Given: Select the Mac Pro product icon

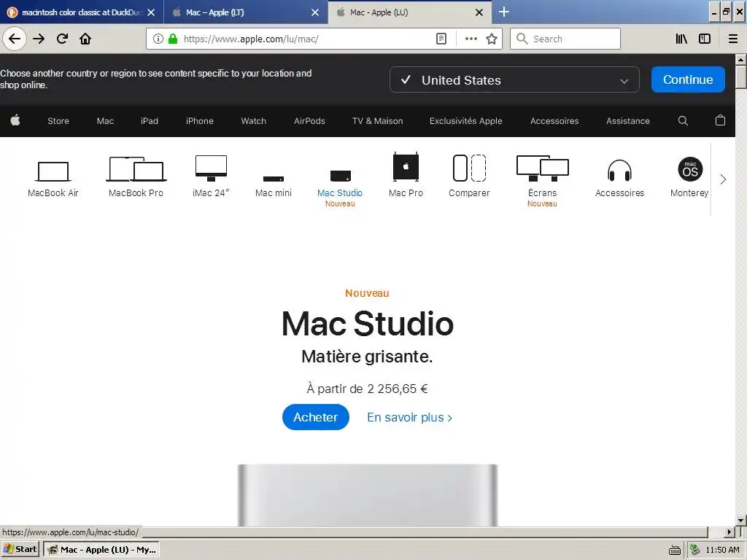Looking at the screenshot, I should [x=406, y=167].
